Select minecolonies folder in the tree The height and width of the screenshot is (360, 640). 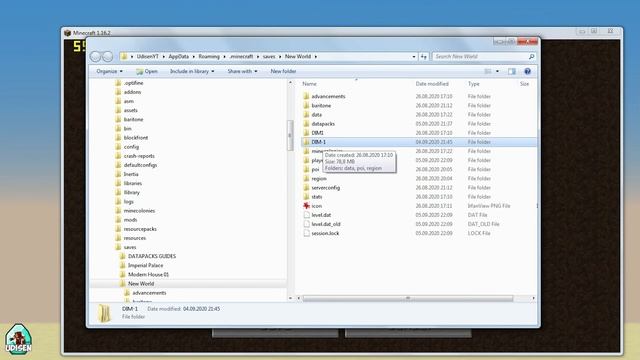[x=139, y=211]
